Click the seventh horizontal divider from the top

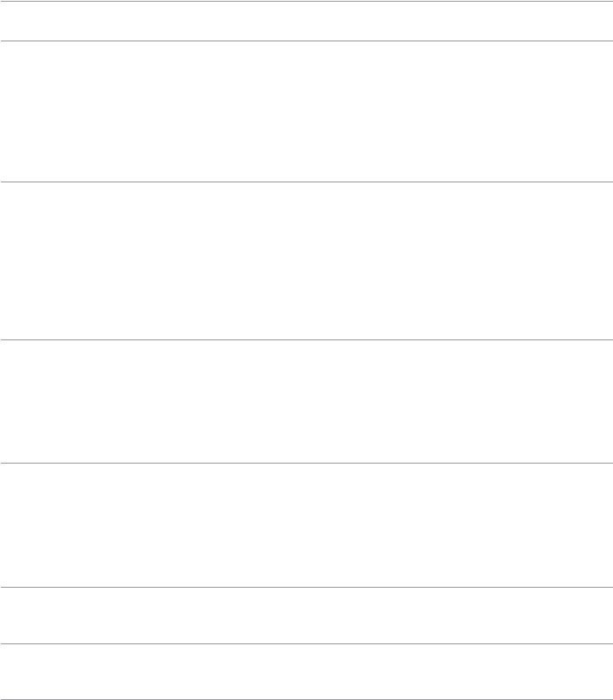click(x=306, y=644)
